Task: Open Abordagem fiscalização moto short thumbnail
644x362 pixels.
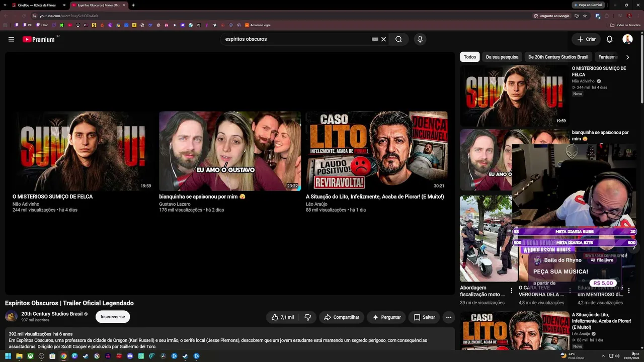Action: point(489,238)
